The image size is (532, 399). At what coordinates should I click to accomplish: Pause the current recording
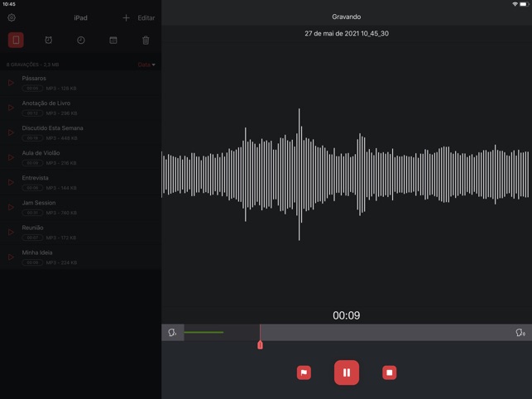(347, 373)
